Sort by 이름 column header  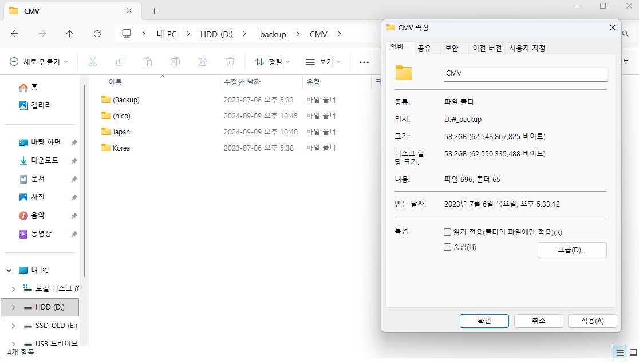pyautogui.click(x=115, y=82)
